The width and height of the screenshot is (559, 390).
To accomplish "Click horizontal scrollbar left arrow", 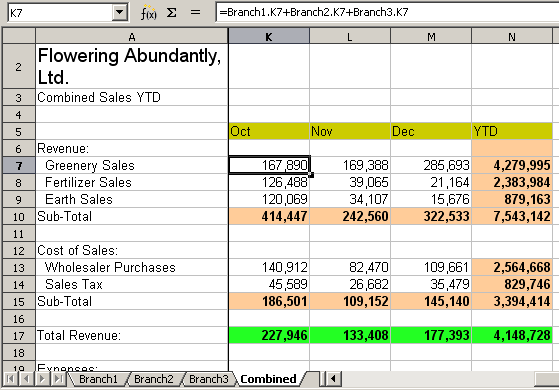I will tap(334, 378).
